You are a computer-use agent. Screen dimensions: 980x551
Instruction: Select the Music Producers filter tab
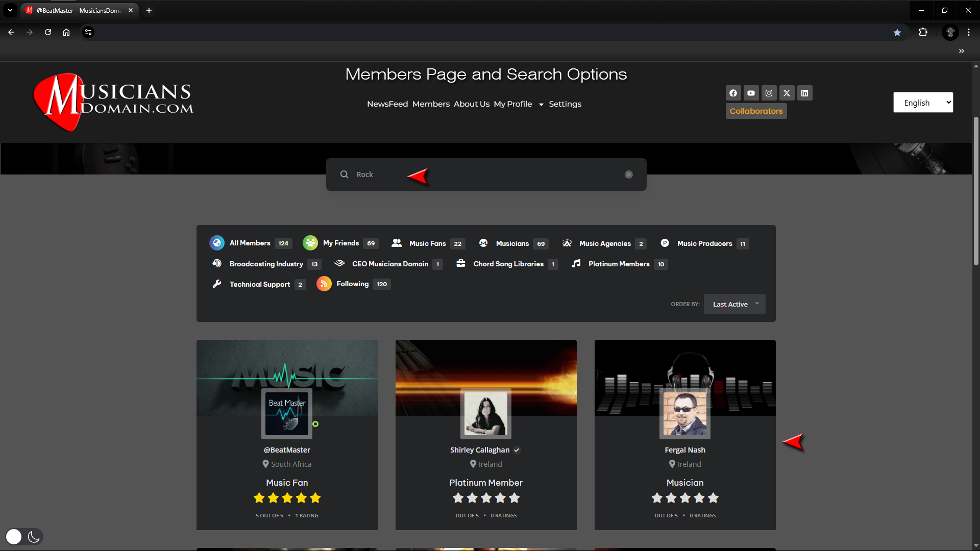click(704, 243)
